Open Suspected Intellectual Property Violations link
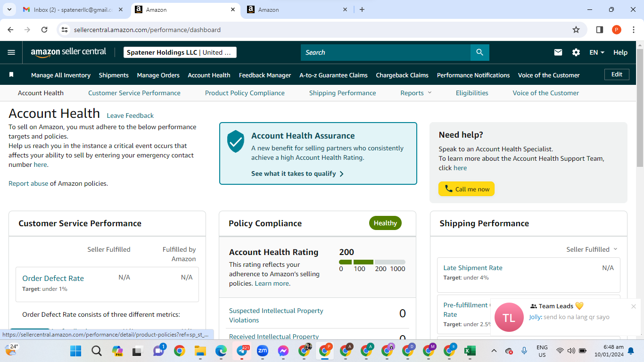 tap(276, 315)
